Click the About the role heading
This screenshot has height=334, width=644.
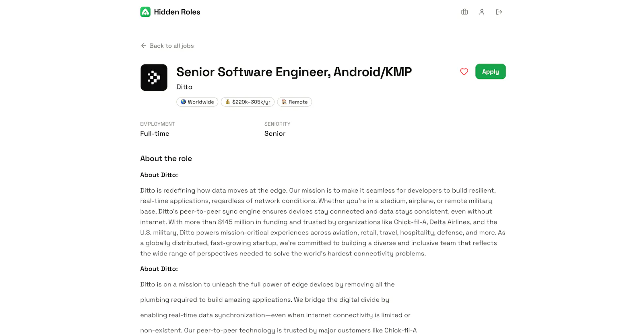pyautogui.click(x=166, y=159)
